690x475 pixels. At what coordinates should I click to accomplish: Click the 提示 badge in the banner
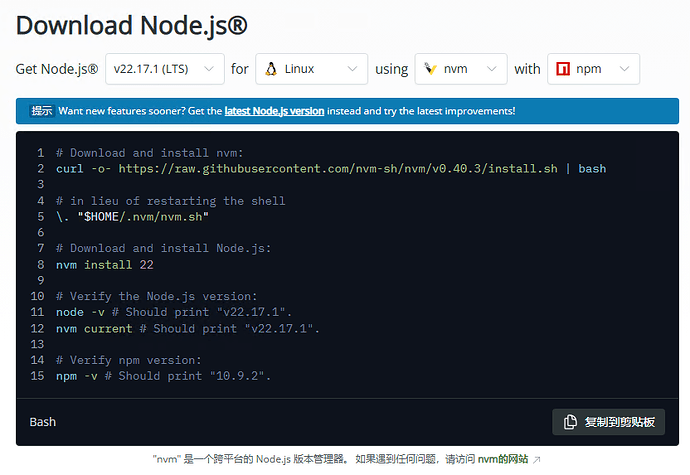(x=42, y=111)
